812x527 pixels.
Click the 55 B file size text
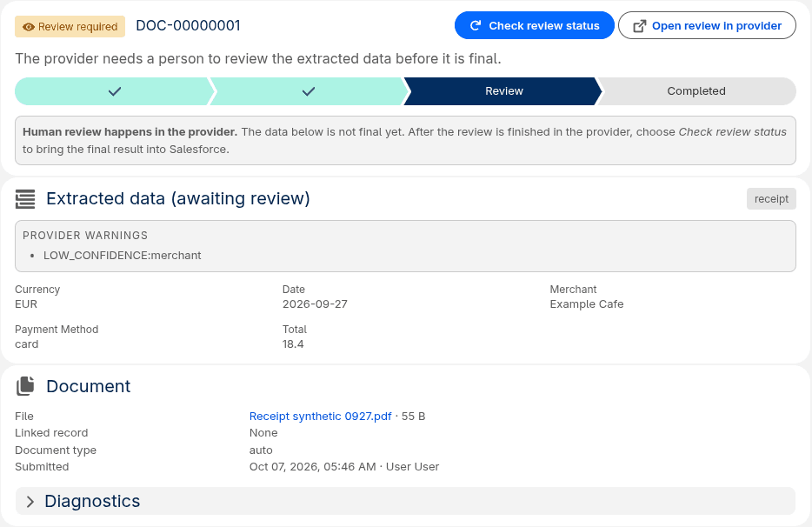tap(413, 416)
